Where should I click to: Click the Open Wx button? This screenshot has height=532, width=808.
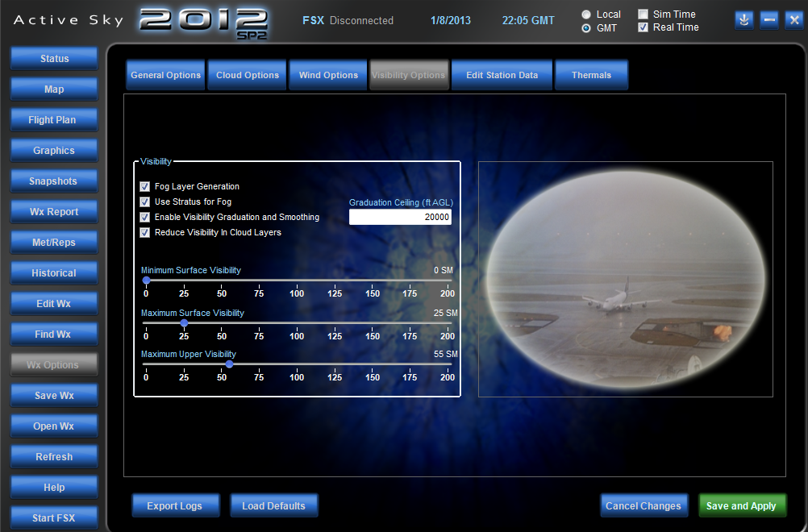pos(54,426)
